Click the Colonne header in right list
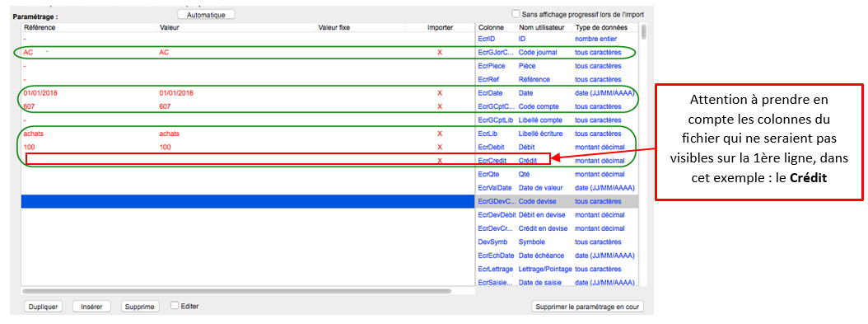The height and width of the screenshot is (324, 868). (491, 27)
